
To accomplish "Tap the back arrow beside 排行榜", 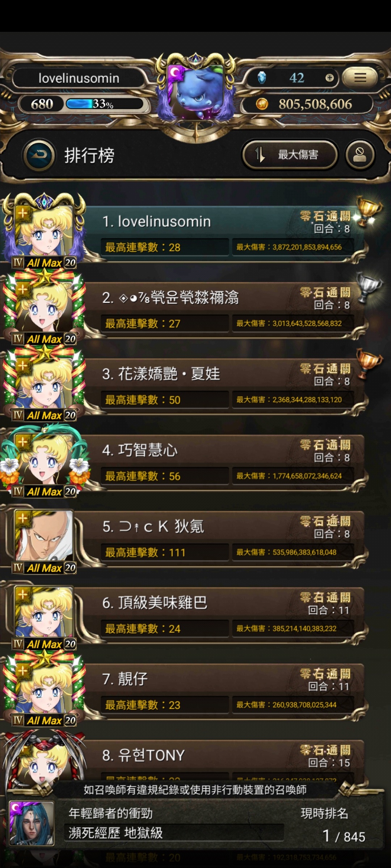I will coord(39,156).
